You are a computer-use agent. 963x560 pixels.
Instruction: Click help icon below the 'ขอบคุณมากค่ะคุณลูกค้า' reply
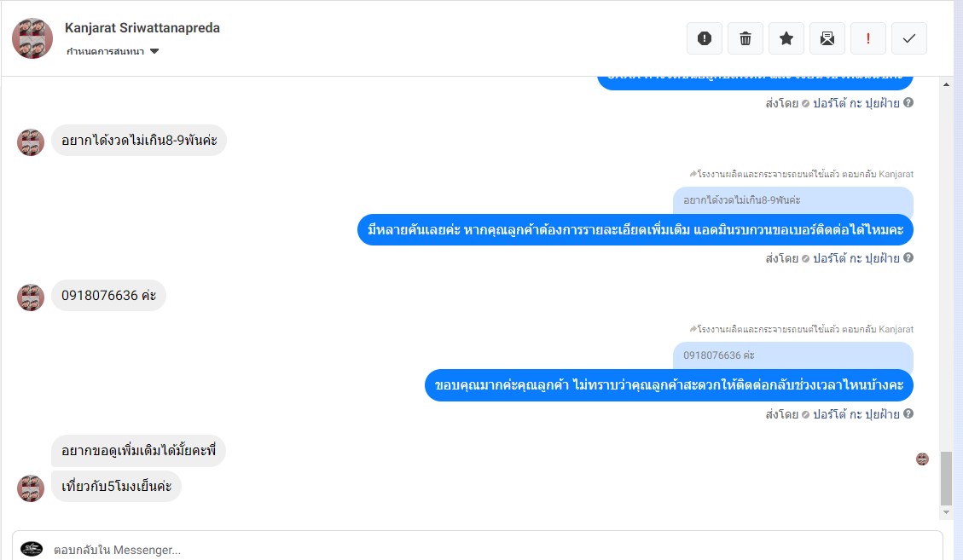click(908, 414)
